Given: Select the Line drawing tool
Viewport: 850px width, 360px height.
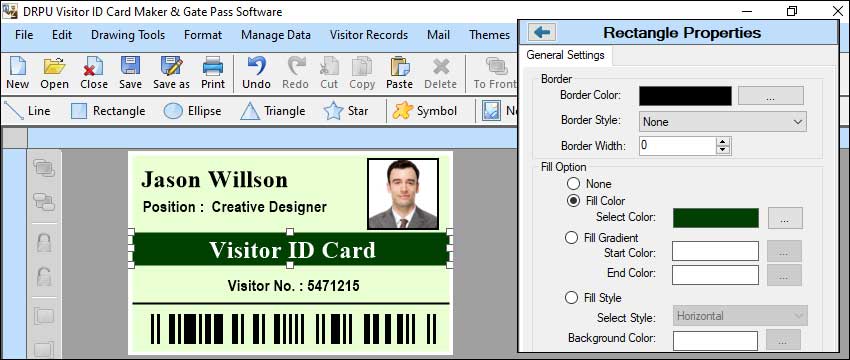Looking at the screenshot, I should (28, 111).
